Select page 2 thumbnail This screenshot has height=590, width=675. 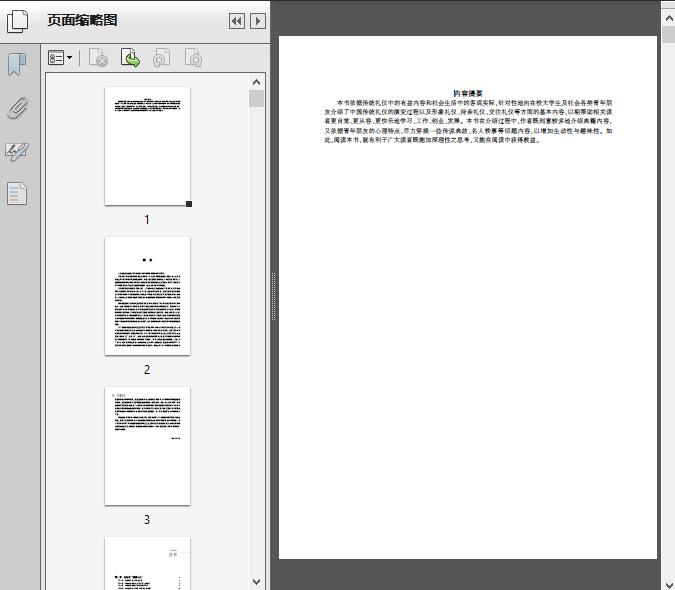click(147, 296)
